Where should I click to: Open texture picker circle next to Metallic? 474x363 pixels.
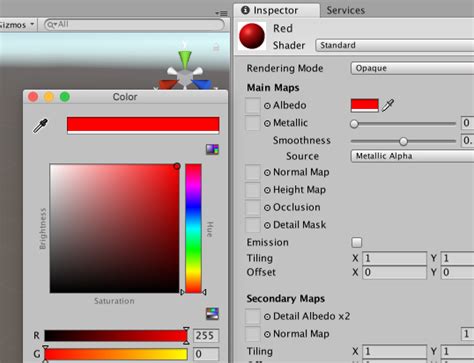coord(267,123)
